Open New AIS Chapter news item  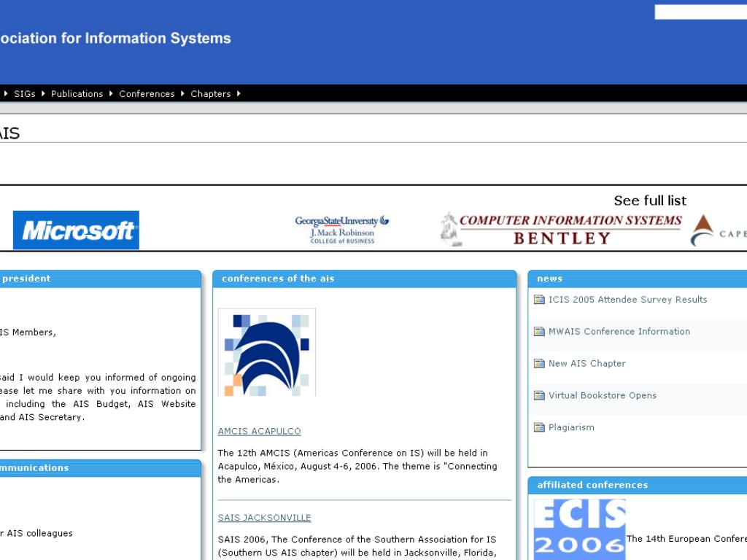[587, 363]
